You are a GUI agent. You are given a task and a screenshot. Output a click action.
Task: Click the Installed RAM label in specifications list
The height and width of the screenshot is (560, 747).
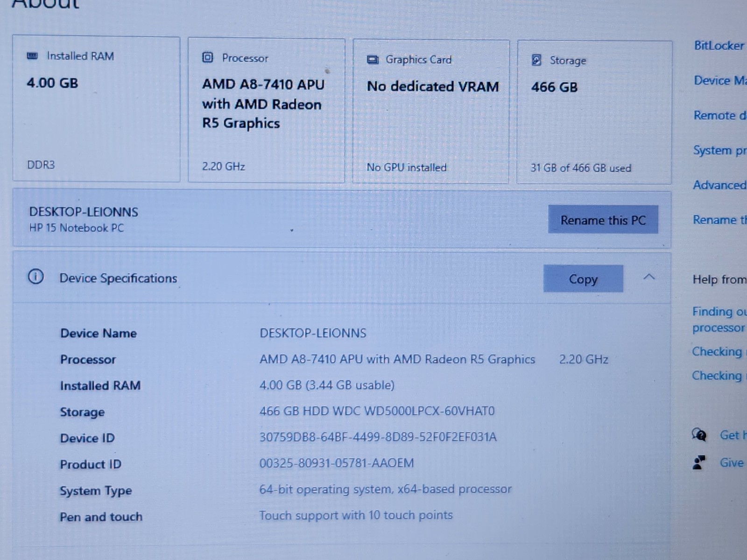click(100, 385)
